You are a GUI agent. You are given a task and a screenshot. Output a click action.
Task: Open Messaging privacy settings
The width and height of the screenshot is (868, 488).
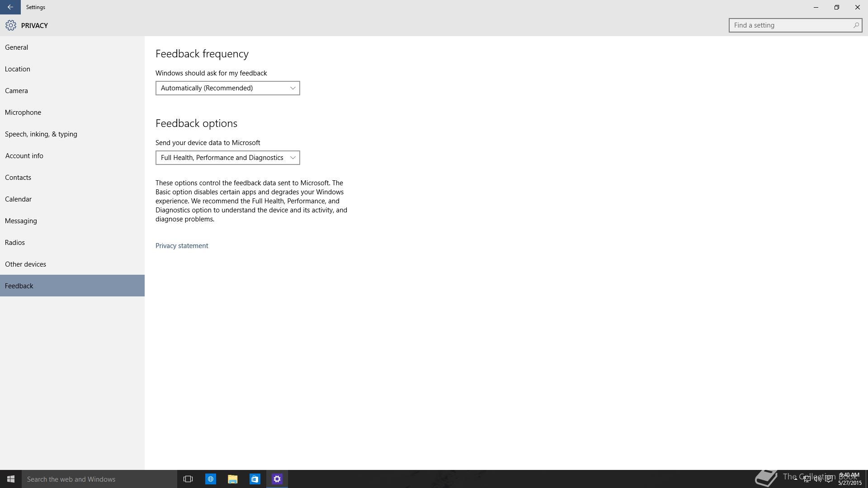tap(72, 221)
